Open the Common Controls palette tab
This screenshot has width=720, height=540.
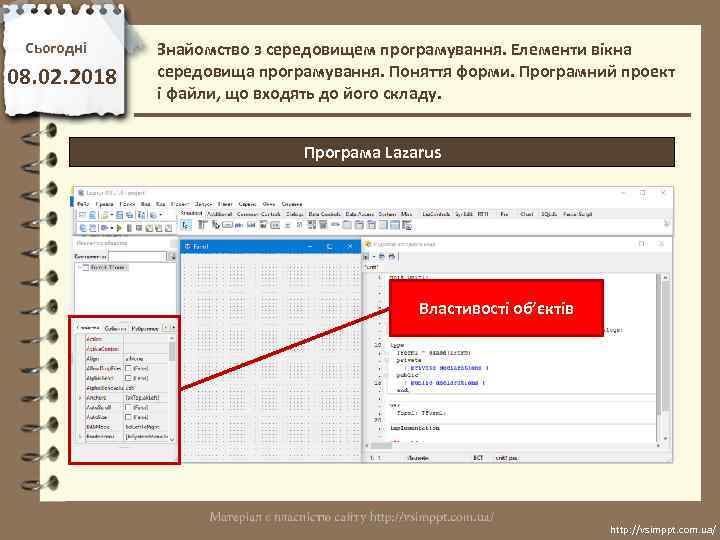pyautogui.click(x=259, y=214)
